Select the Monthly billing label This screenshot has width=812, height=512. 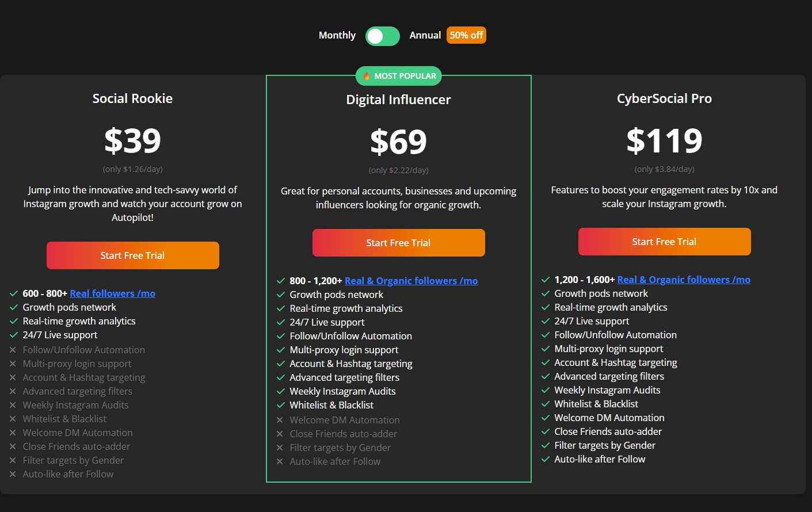click(337, 35)
